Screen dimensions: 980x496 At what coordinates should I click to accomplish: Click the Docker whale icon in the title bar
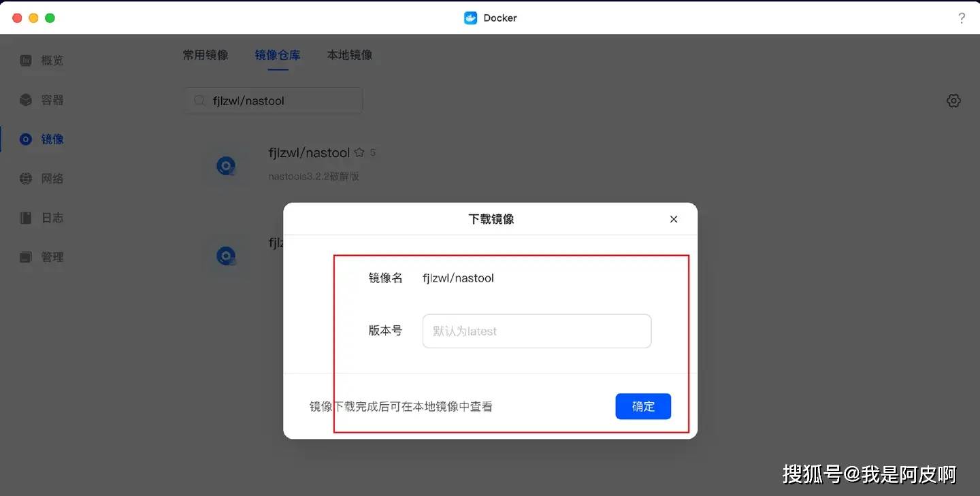click(x=470, y=18)
